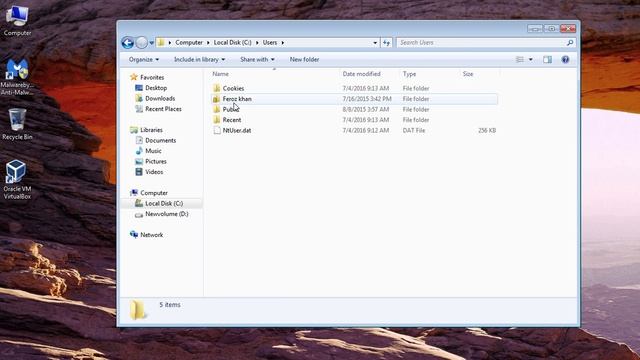The height and width of the screenshot is (360, 640).
Task: Open the Include in library menu
Action: coord(199,60)
